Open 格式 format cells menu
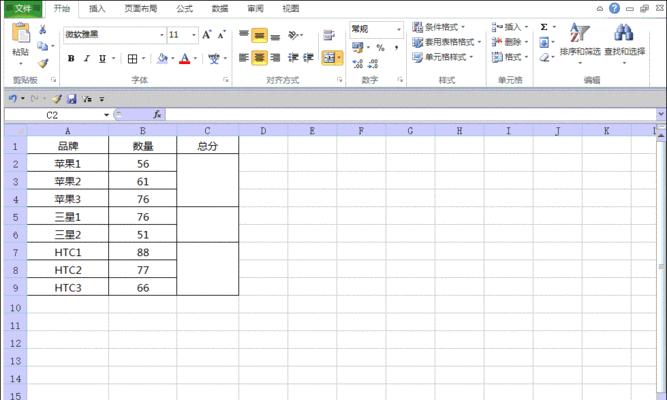Screen dimensions: 667x400 510,57
